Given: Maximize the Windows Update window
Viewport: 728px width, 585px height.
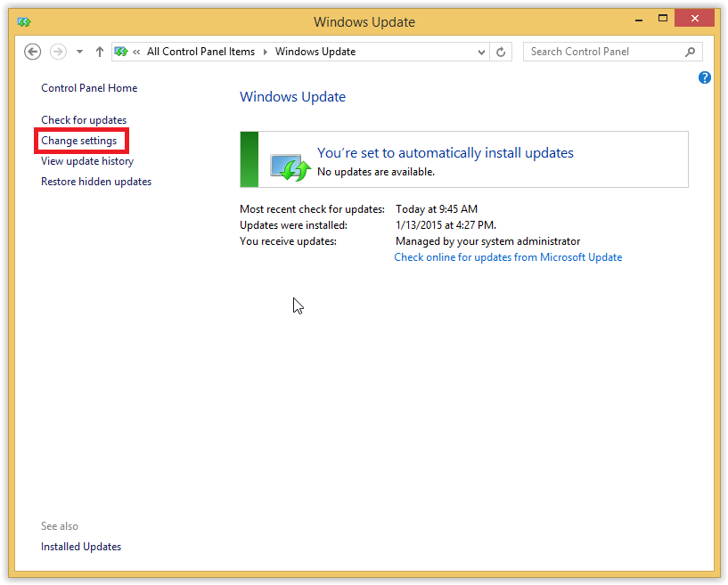Looking at the screenshot, I should pyautogui.click(x=663, y=18).
